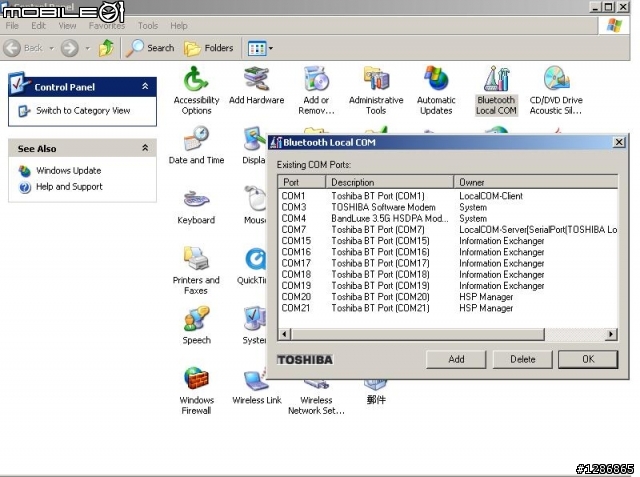Open the Help menu
Viewport: 640px width, 477px height.
179,26
